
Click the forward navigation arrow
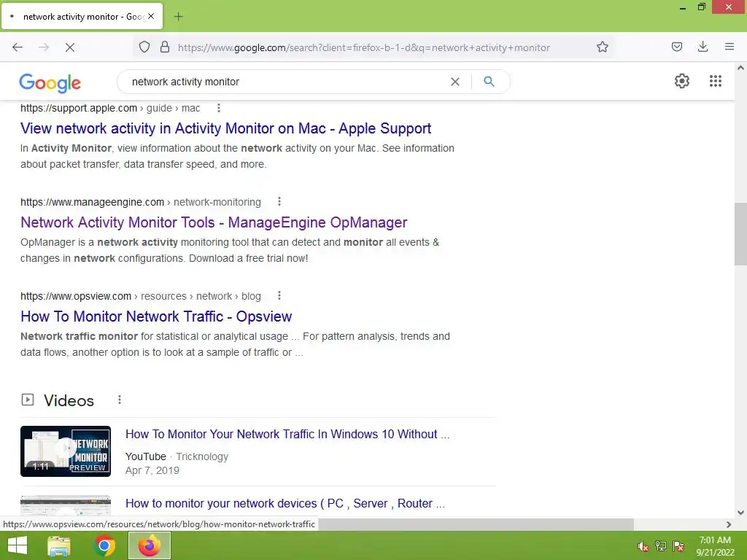pos(44,47)
